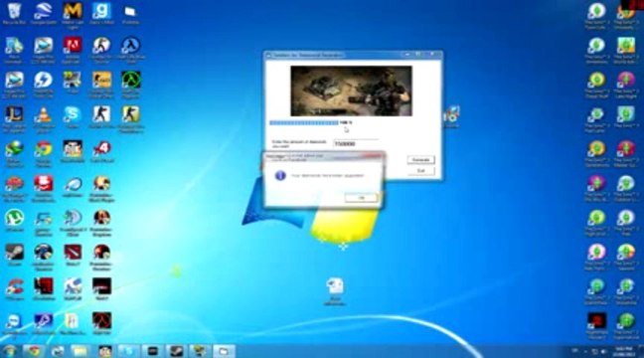Open Skype from the taskbar
Viewport: 644px width, 358px height.
click(128, 351)
